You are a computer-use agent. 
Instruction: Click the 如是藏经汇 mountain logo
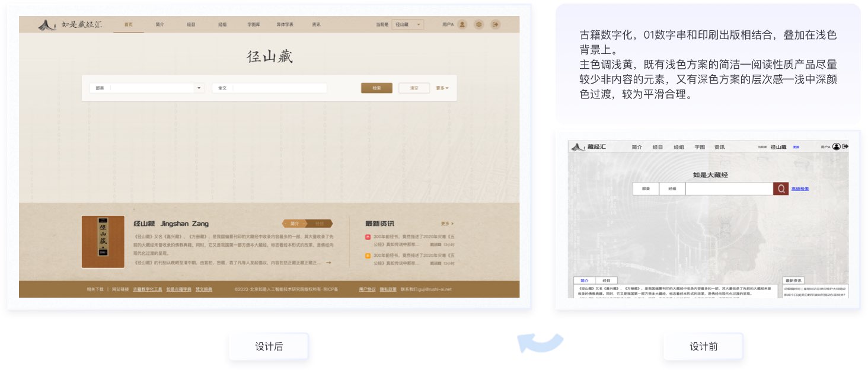tap(47, 24)
